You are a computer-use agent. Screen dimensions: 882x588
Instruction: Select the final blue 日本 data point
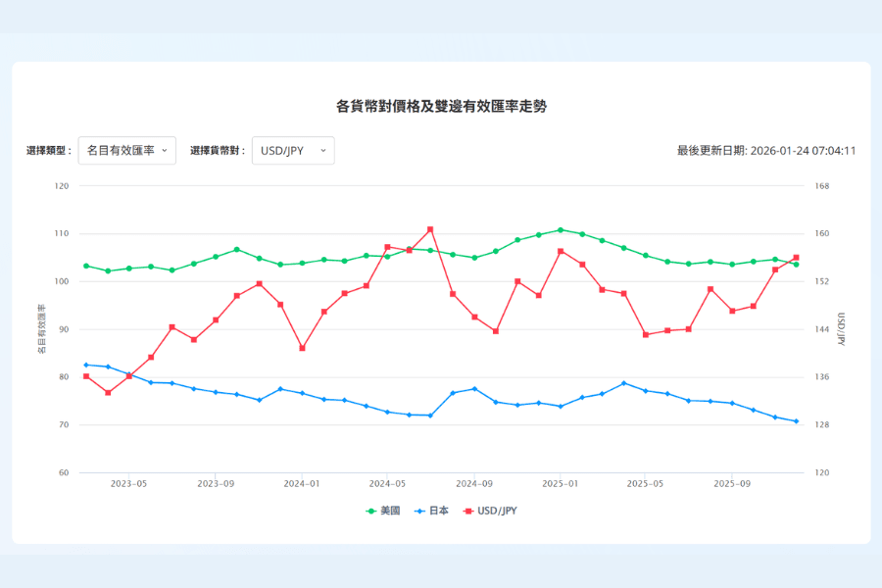pyautogui.click(x=796, y=421)
